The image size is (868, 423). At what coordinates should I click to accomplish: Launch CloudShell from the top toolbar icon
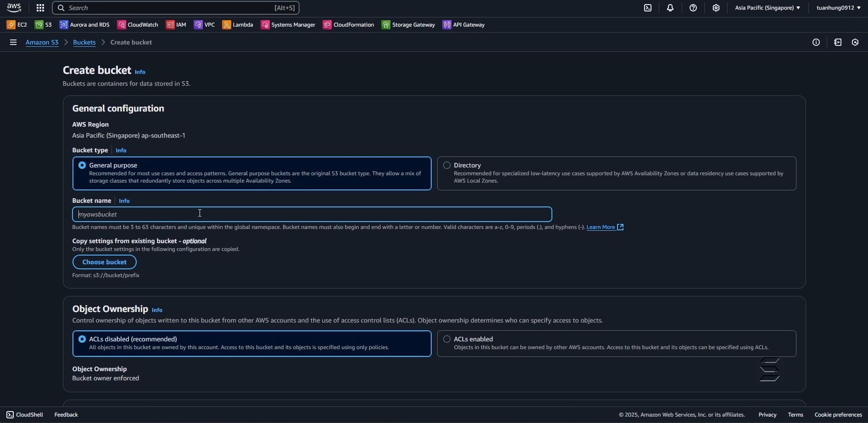point(648,8)
